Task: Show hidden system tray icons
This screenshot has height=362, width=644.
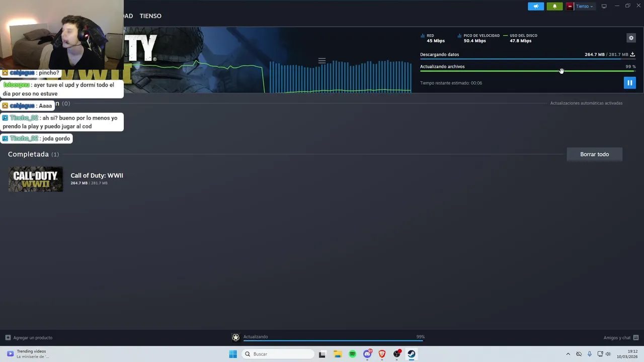Action: pos(568,354)
